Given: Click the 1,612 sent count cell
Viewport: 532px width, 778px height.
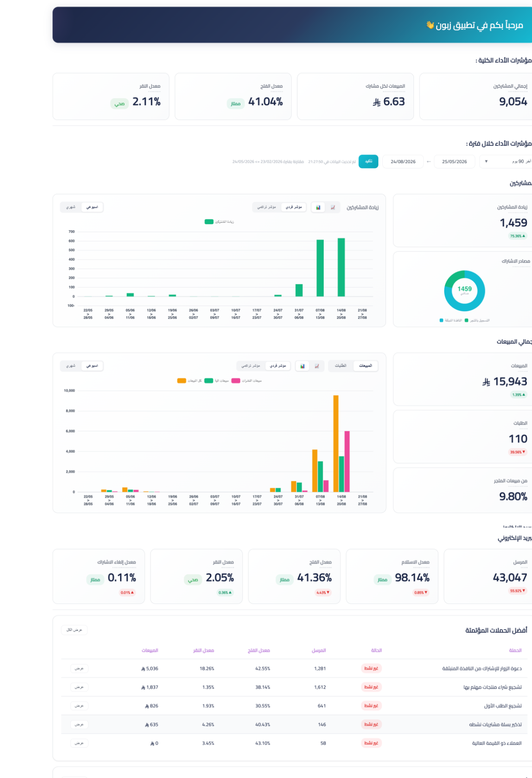Looking at the screenshot, I should (320, 687).
